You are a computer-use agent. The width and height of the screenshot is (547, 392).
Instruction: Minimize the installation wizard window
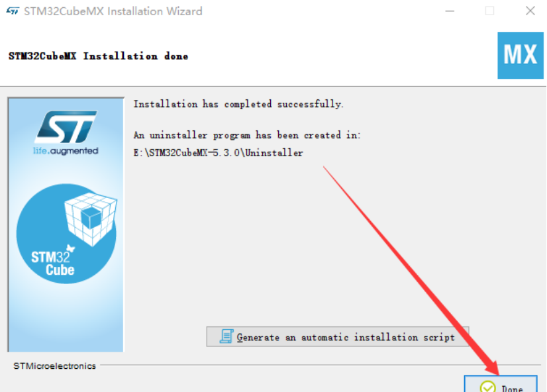point(450,11)
